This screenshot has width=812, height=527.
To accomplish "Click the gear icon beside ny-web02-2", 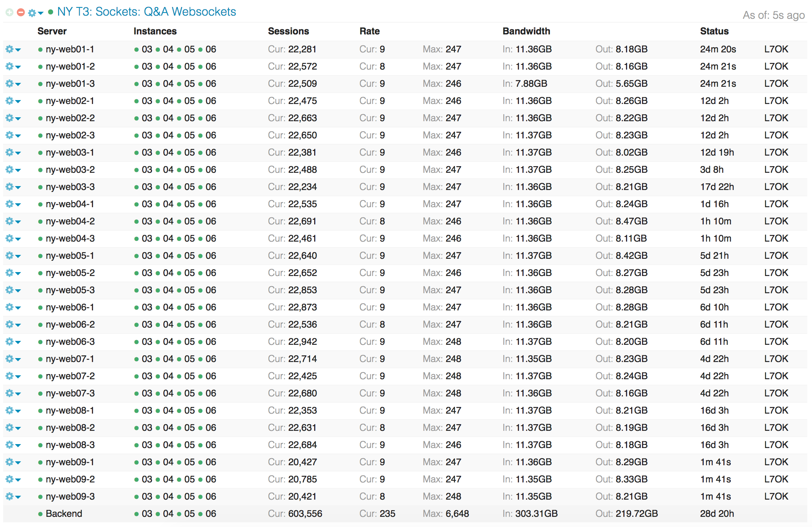I will pos(9,118).
